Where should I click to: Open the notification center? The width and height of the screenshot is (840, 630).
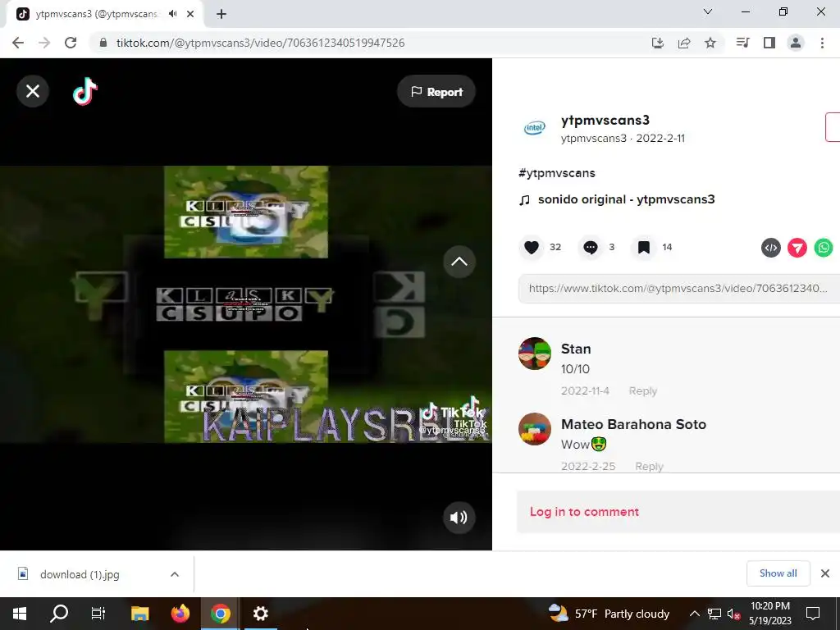click(x=813, y=614)
